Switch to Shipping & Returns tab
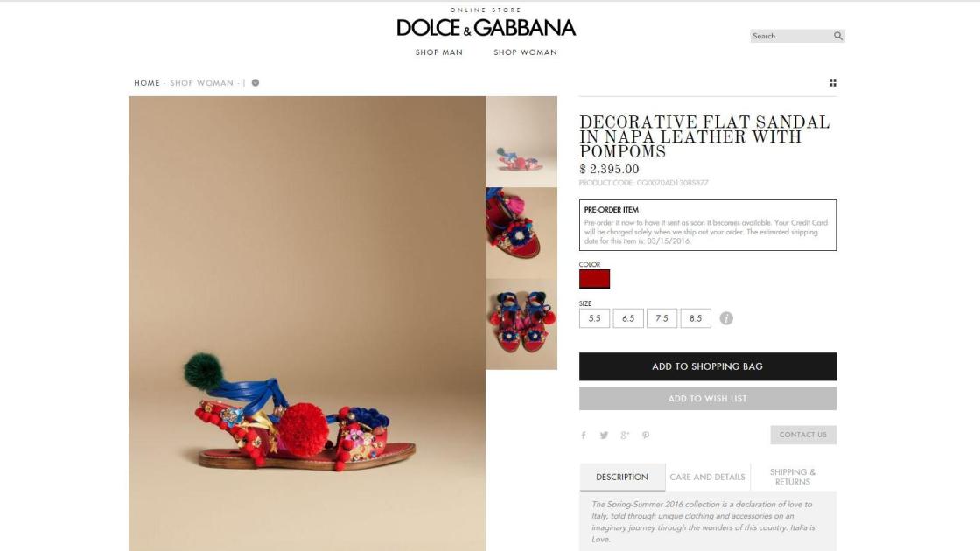The height and width of the screenshot is (551, 980). [793, 478]
